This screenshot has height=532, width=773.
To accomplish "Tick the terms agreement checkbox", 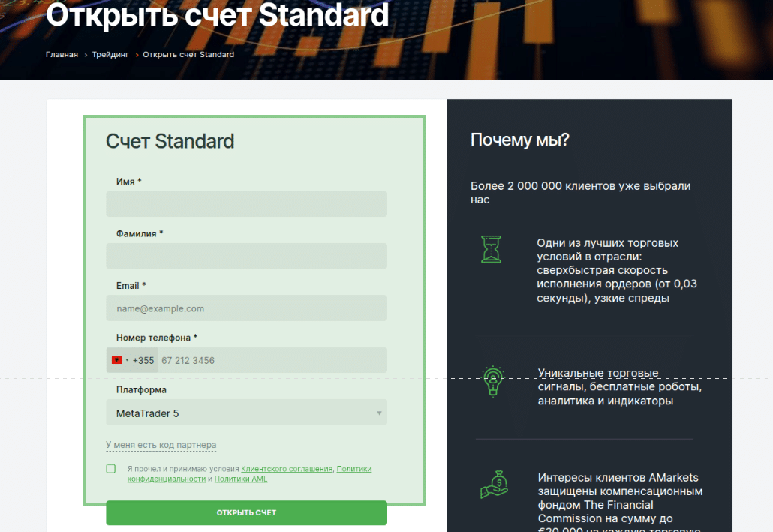I will (111, 469).
